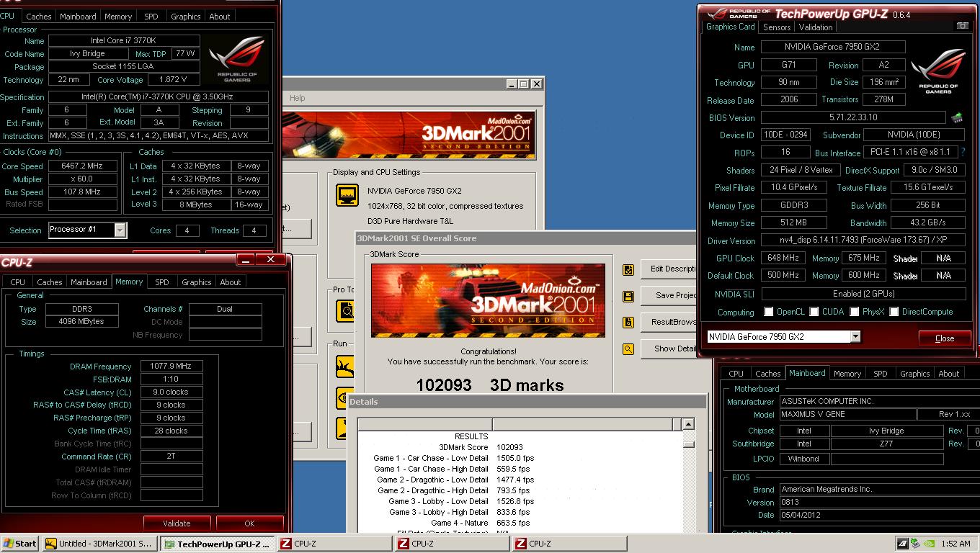Click the Show Details button
The width and height of the screenshot is (980, 553).
[669, 349]
